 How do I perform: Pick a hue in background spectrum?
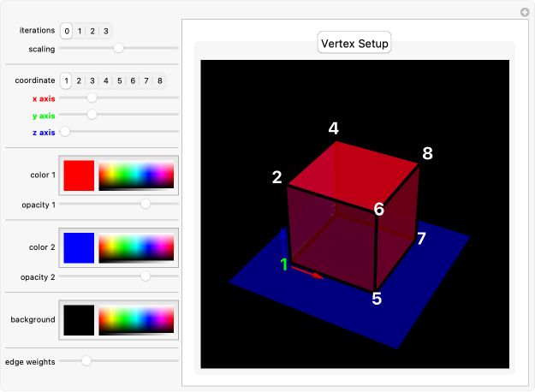coord(136,320)
